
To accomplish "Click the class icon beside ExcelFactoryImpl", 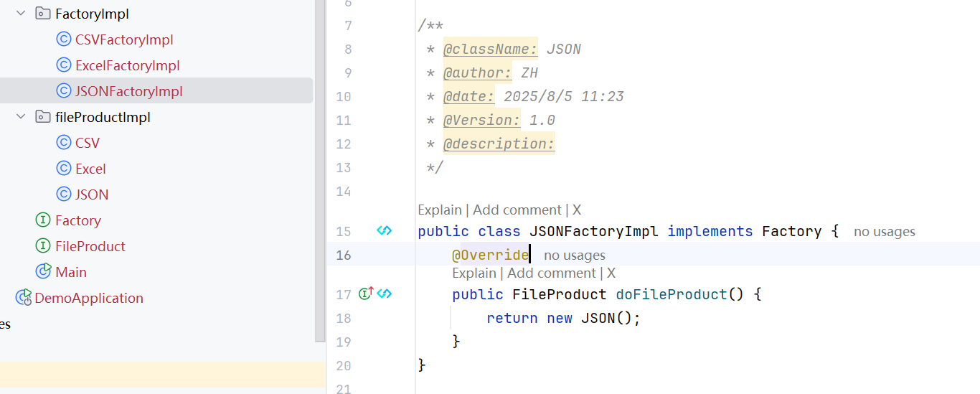I will [x=63, y=65].
